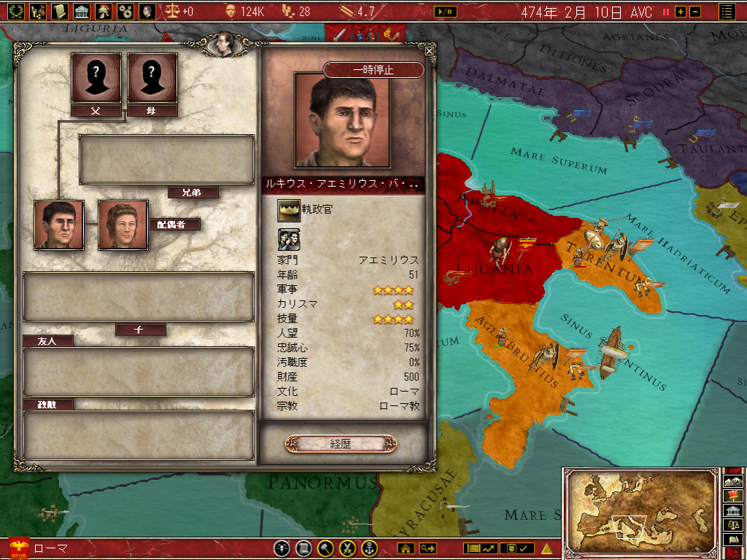Toggle the play/pause game button

click(446, 12)
